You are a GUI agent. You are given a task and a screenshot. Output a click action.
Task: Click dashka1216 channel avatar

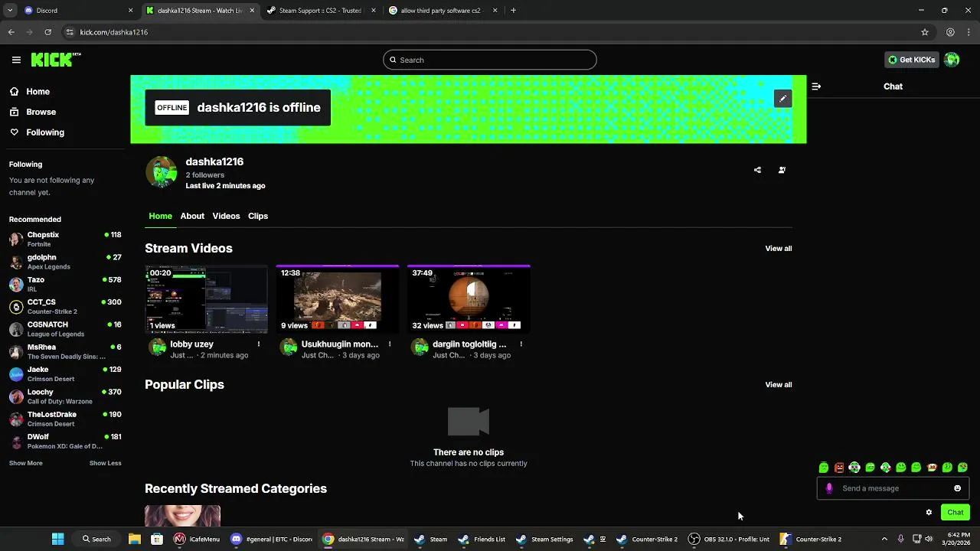coord(161,172)
